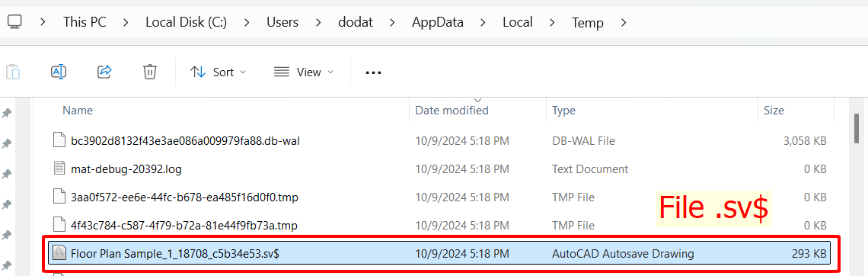This screenshot has width=868, height=276.
Task: Click Text Document type cell
Action: click(590, 168)
